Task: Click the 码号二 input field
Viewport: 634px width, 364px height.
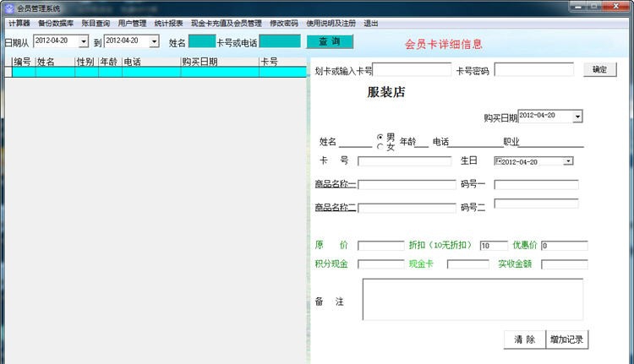Action: [536, 204]
